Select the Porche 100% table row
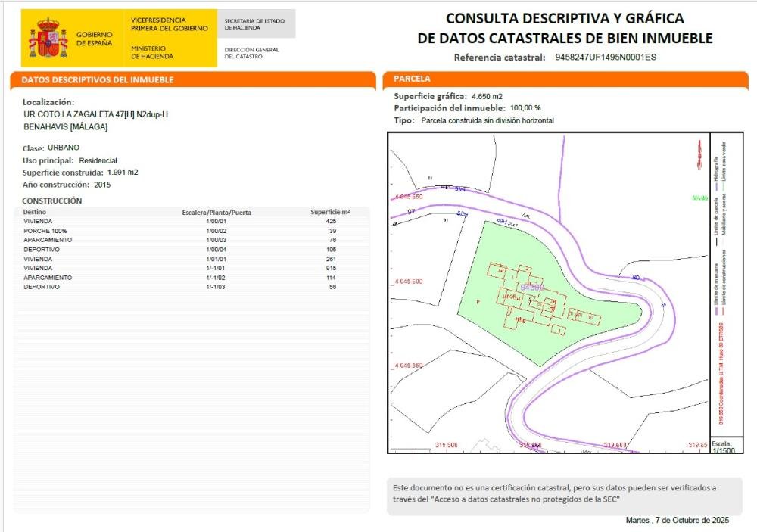This screenshot has width=757, height=532. pyautogui.click(x=189, y=231)
